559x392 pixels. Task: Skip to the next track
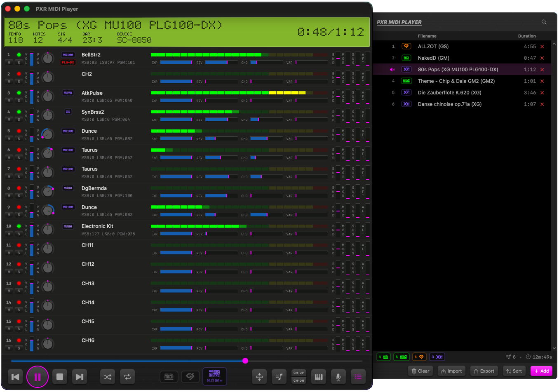coord(79,377)
